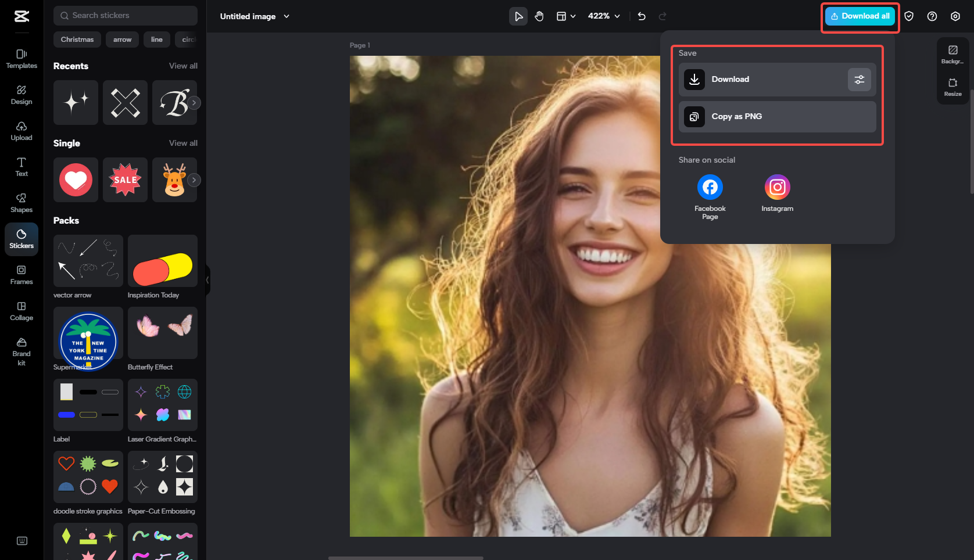974x560 pixels.
Task: Open the Resize tool
Action: click(952, 87)
